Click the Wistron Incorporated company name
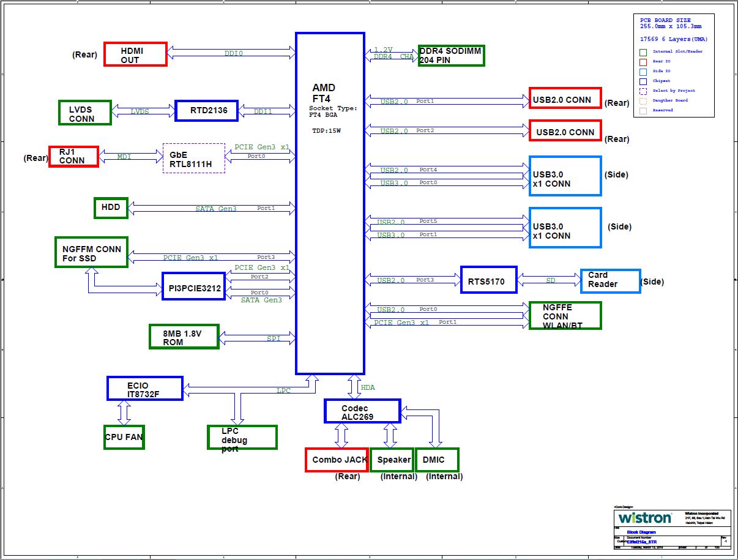 click(x=701, y=513)
